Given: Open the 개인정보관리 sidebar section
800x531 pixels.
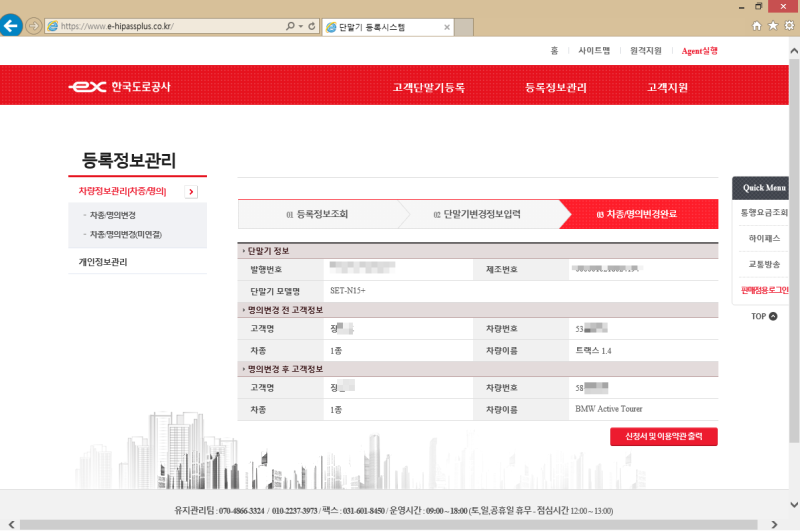Looking at the screenshot, I should click(x=103, y=262).
